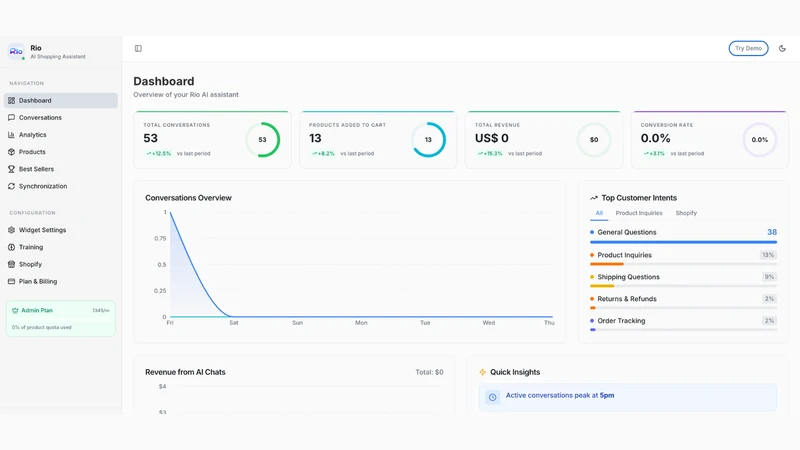
Task: Click the Shipping Questions 9% badge
Action: click(x=769, y=277)
